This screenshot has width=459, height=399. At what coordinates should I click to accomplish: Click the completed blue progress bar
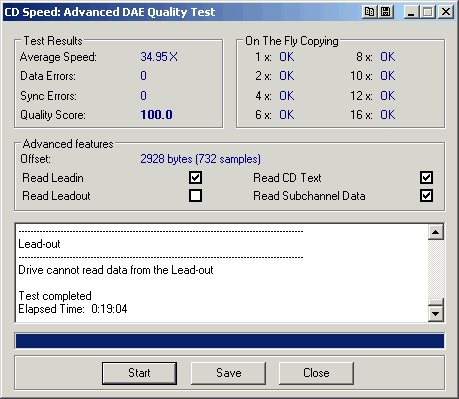point(230,341)
